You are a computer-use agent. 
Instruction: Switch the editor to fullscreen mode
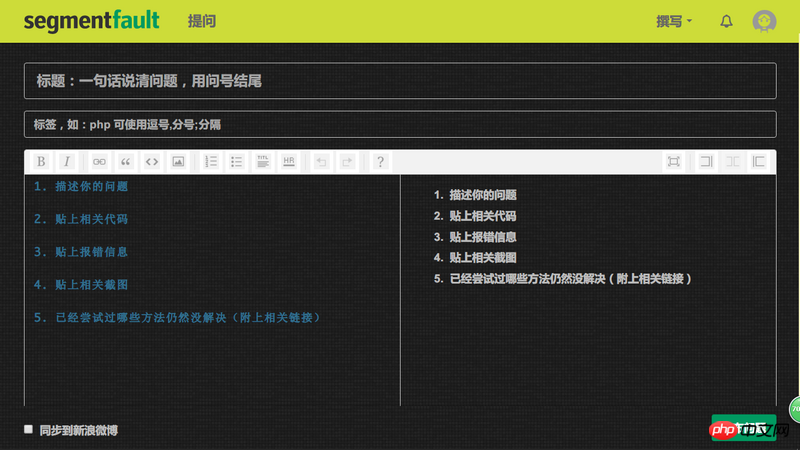tap(673, 162)
